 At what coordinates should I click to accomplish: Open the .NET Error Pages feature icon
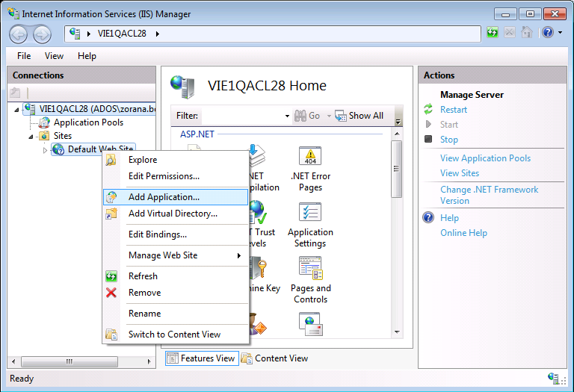click(x=310, y=158)
